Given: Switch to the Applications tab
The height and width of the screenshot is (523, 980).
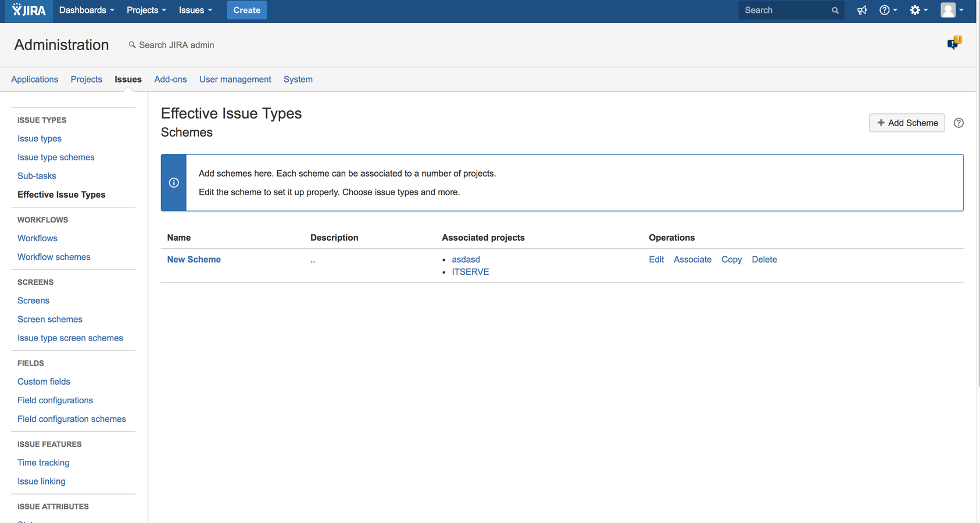Looking at the screenshot, I should [x=34, y=79].
